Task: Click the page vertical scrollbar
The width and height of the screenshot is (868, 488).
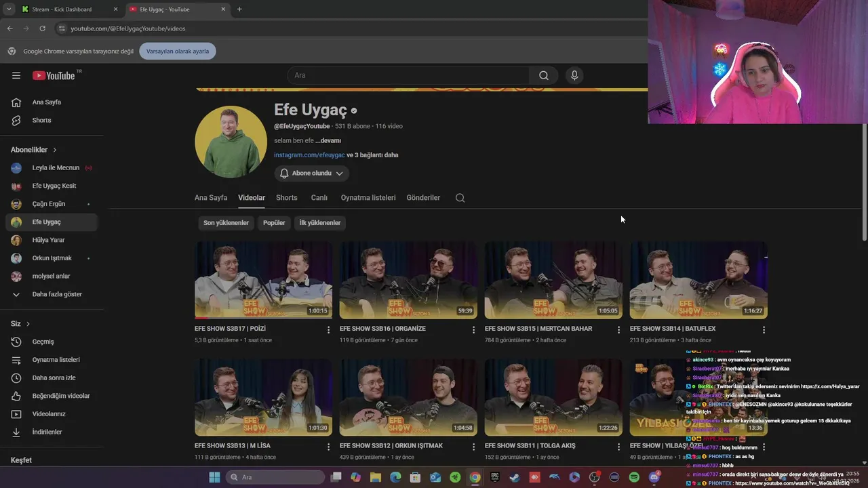Action: 865,182
